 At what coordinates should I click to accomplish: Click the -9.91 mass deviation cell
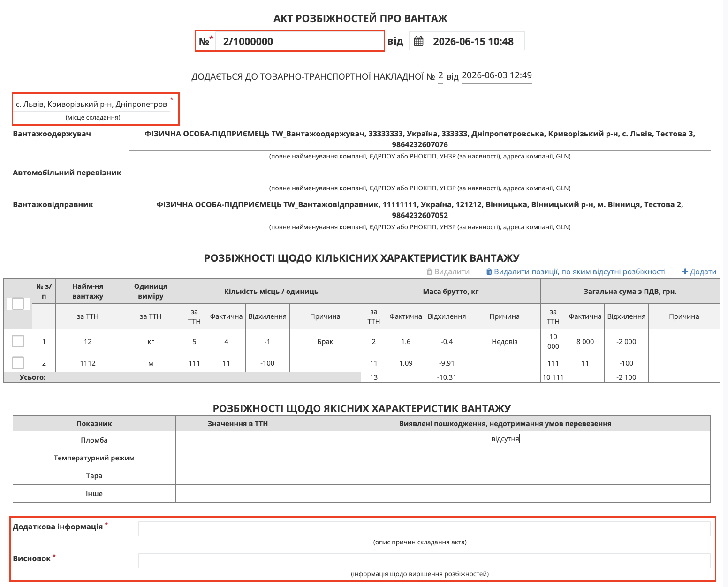(447, 363)
